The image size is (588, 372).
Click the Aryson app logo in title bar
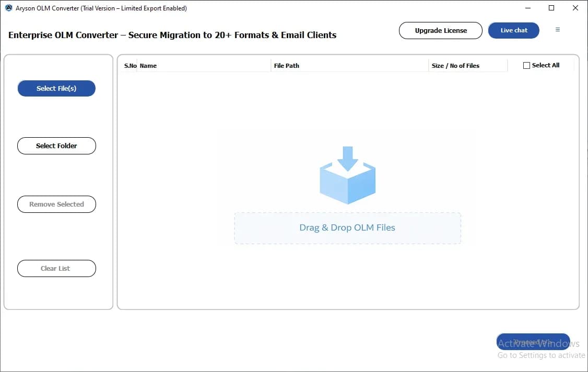[9, 8]
